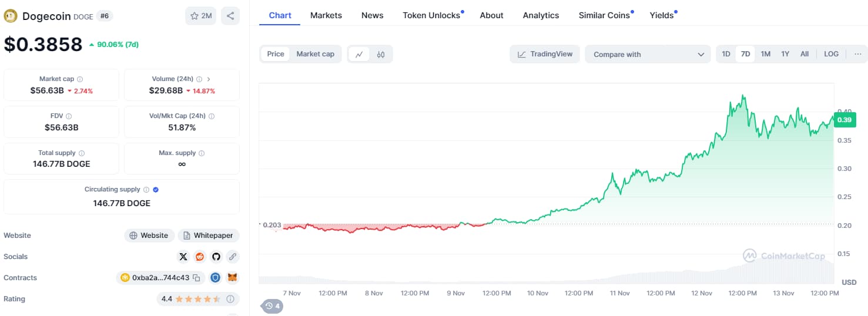
Task: Open chart more options ellipsis
Action: [857, 54]
